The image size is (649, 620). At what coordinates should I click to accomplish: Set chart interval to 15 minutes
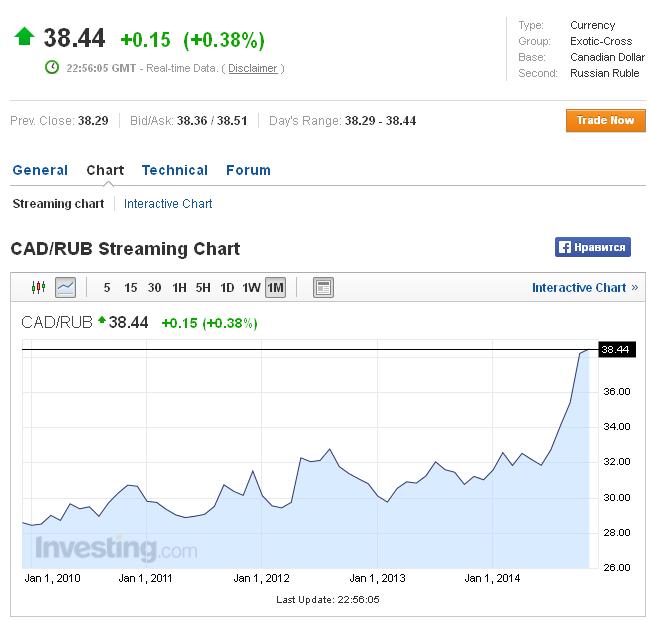(131, 288)
